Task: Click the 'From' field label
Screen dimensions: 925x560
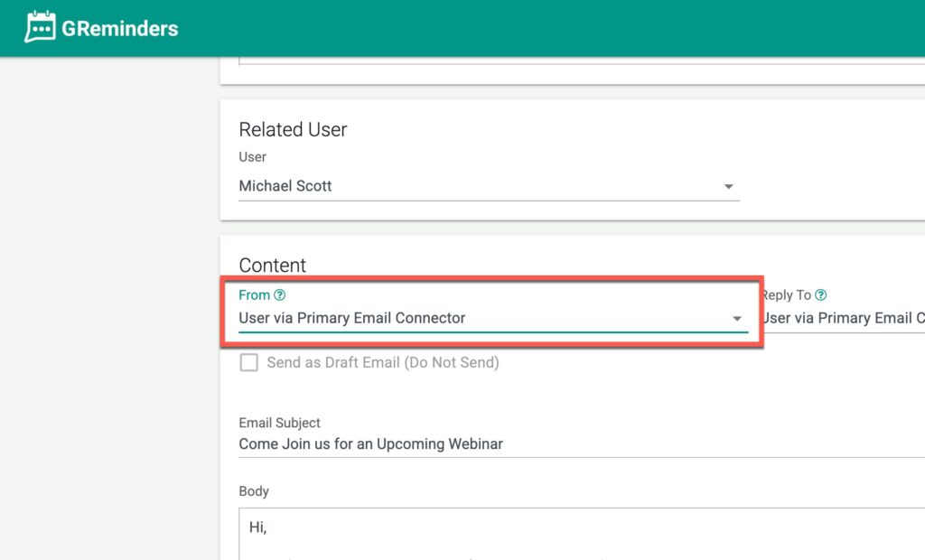Action: pyautogui.click(x=254, y=295)
